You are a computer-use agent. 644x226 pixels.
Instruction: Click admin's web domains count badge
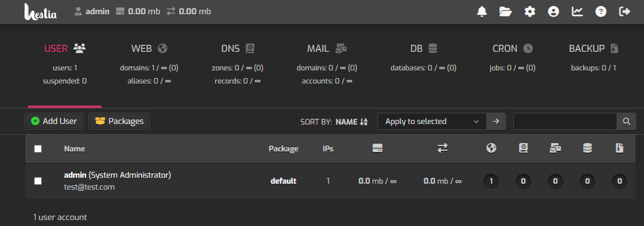[490, 181]
